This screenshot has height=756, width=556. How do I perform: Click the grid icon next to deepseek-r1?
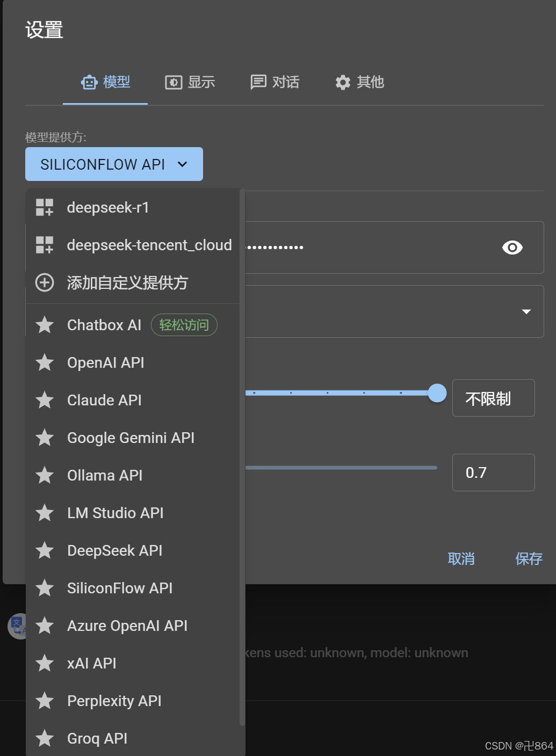[45, 207]
